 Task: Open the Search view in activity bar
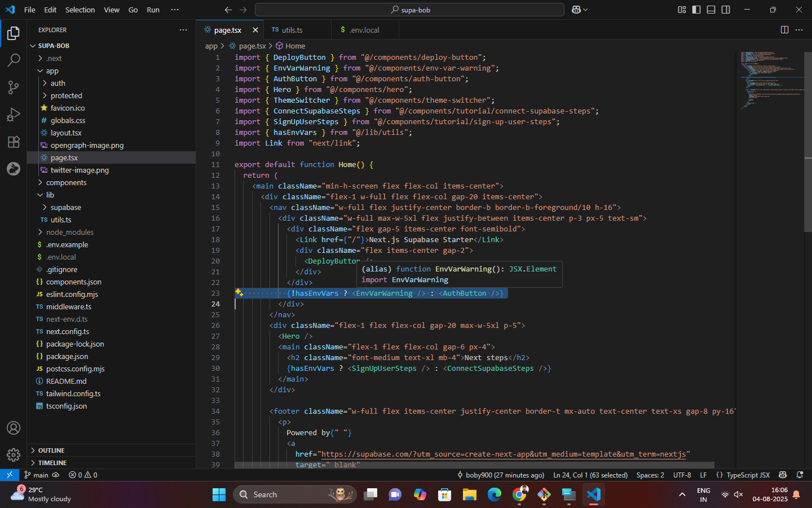[x=14, y=60]
